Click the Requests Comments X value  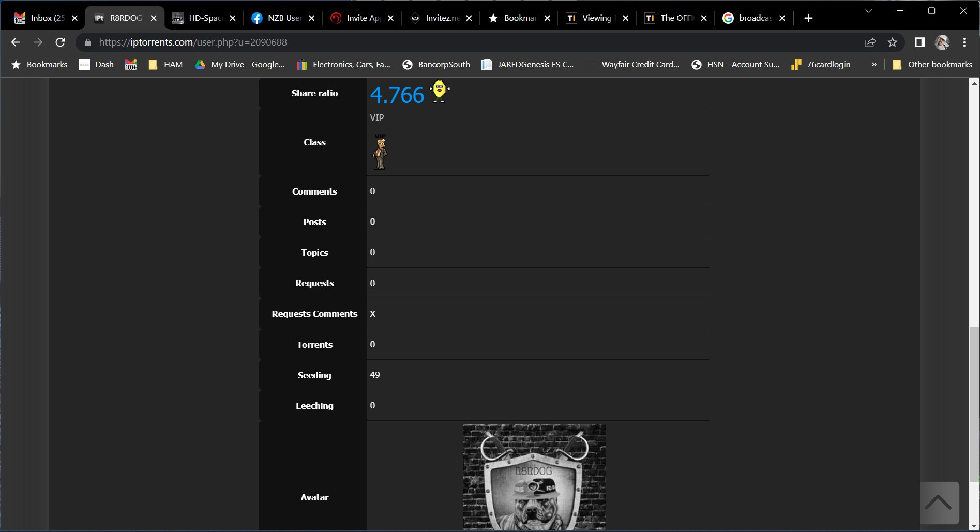(x=373, y=314)
